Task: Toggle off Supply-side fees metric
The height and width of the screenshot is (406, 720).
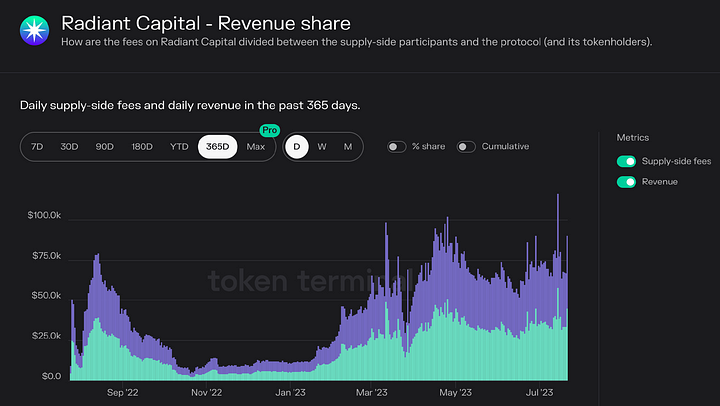Action: click(627, 161)
